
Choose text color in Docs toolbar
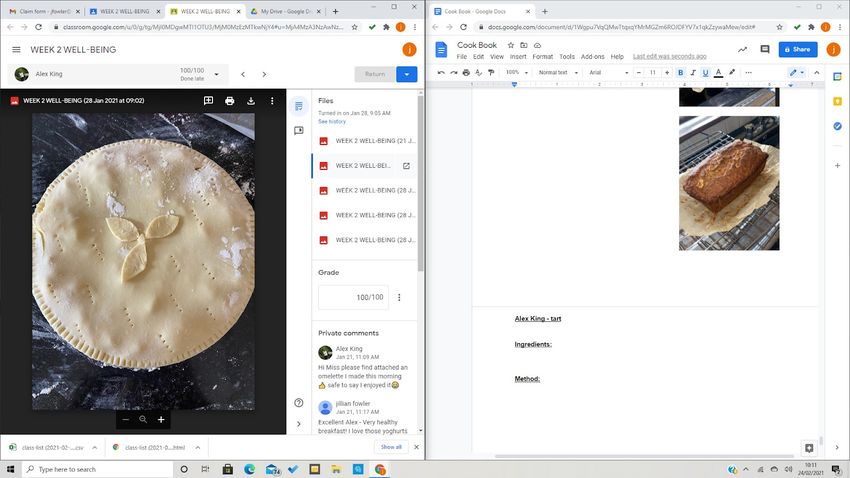coord(718,72)
